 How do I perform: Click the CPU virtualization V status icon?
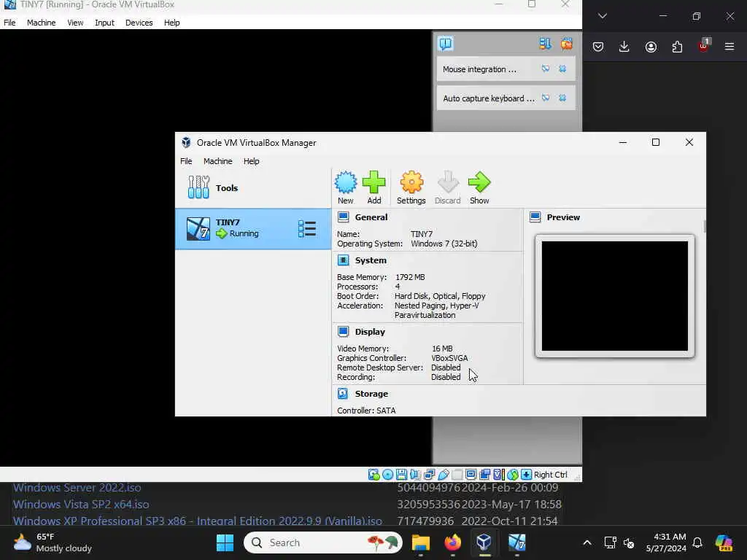[499, 474]
